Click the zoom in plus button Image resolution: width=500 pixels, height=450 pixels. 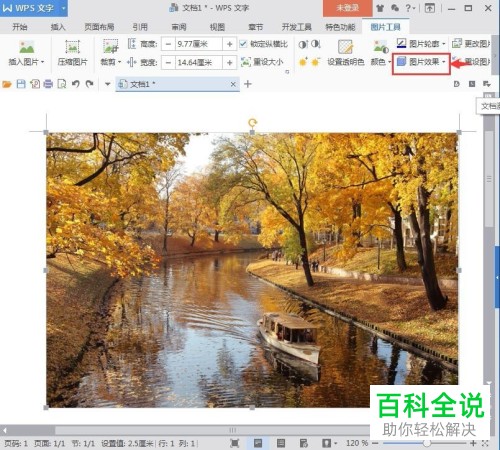[x=473, y=443]
